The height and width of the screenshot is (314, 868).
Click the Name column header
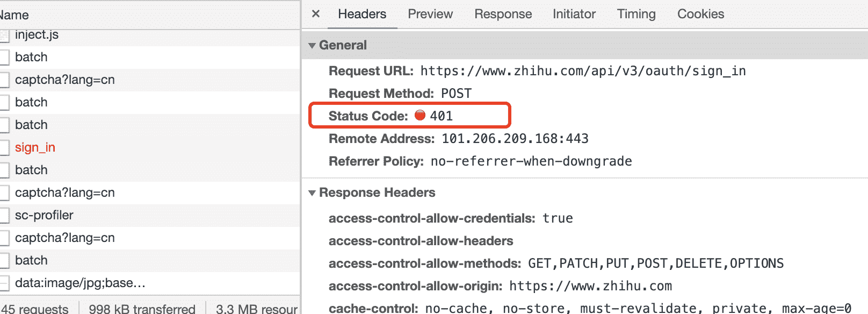point(15,15)
